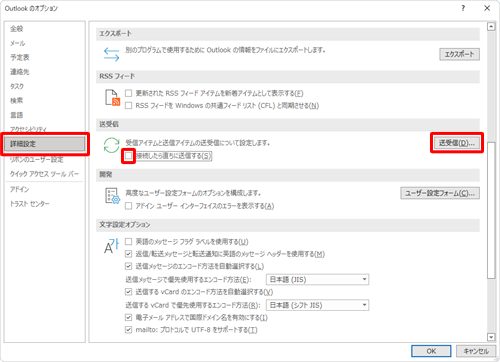Screen dimensions: 500x362
Task: Check 接続したら直ちに送信する checkbox
Action: [128, 156]
